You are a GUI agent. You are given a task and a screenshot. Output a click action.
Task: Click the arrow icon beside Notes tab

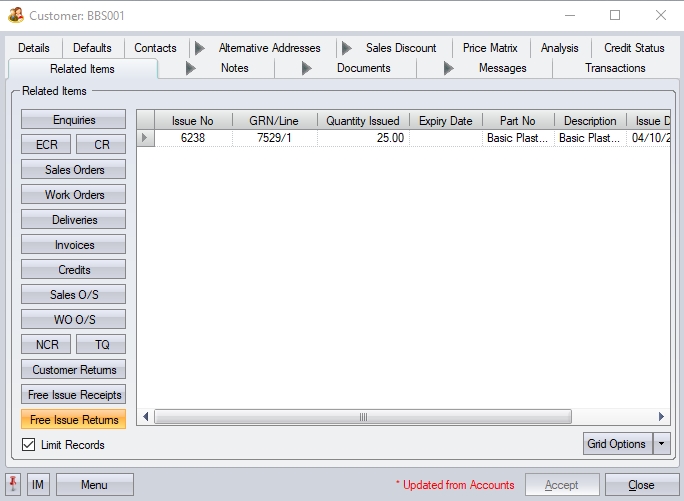pos(191,68)
